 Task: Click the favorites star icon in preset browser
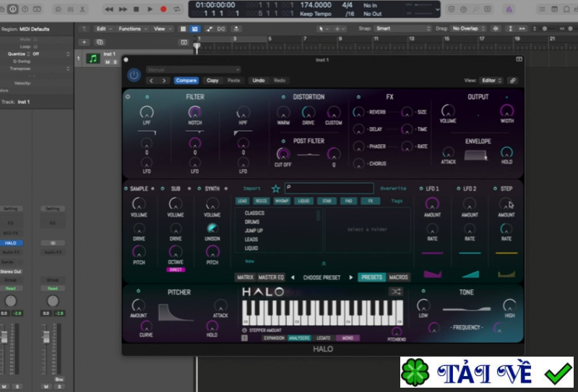click(275, 188)
